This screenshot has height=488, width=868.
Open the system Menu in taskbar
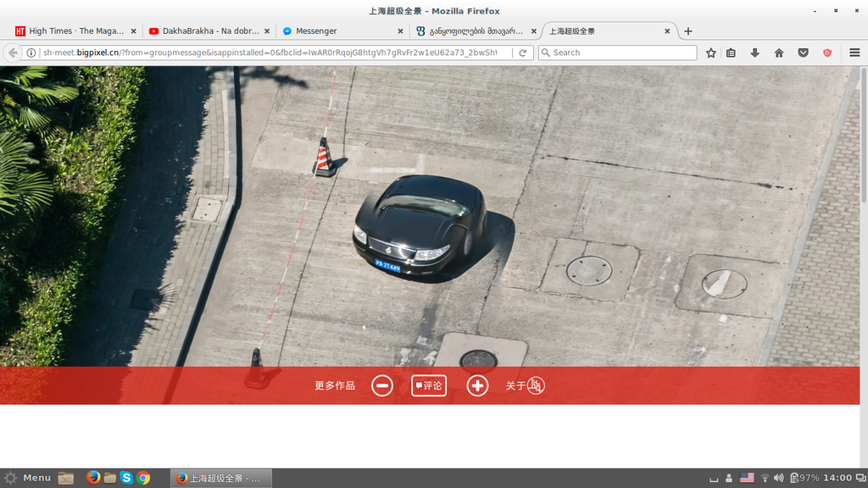[27, 478]
